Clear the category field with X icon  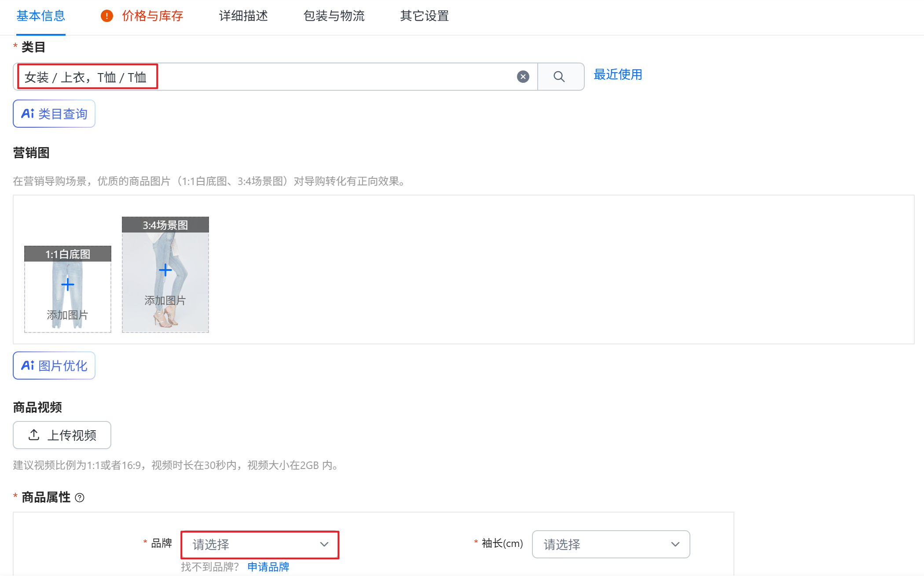click(523, 77)
